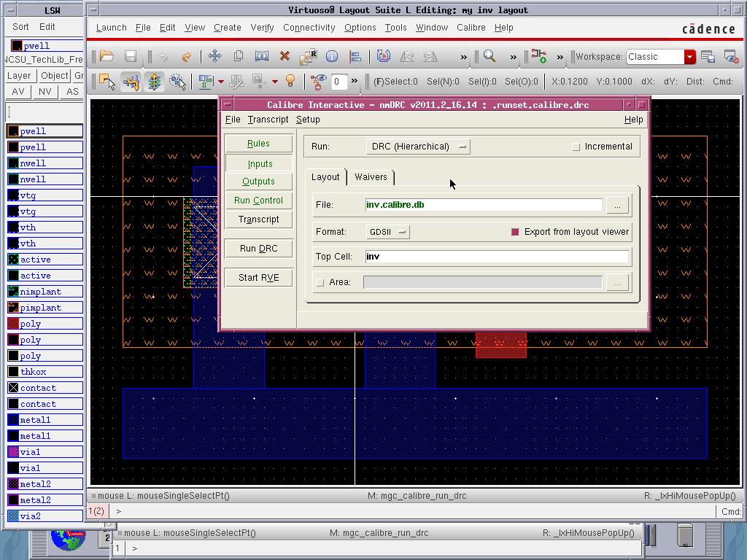Enable the Area checkbox
Viewport: 747px width, 560px height.
point(320,282)
